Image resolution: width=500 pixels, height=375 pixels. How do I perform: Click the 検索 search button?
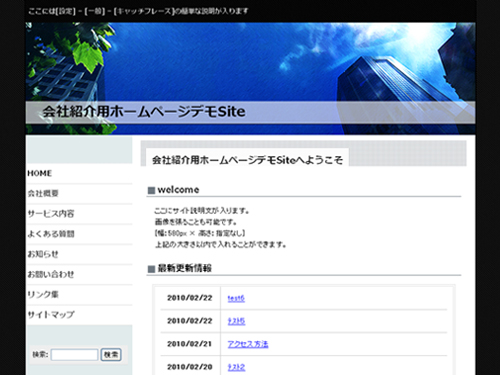coord(111,355)
